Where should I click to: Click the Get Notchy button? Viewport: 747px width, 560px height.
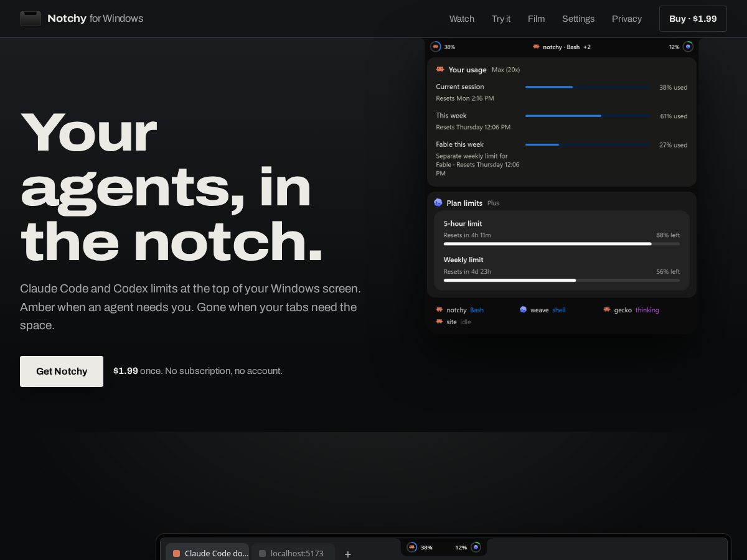(x=62, y=371)
